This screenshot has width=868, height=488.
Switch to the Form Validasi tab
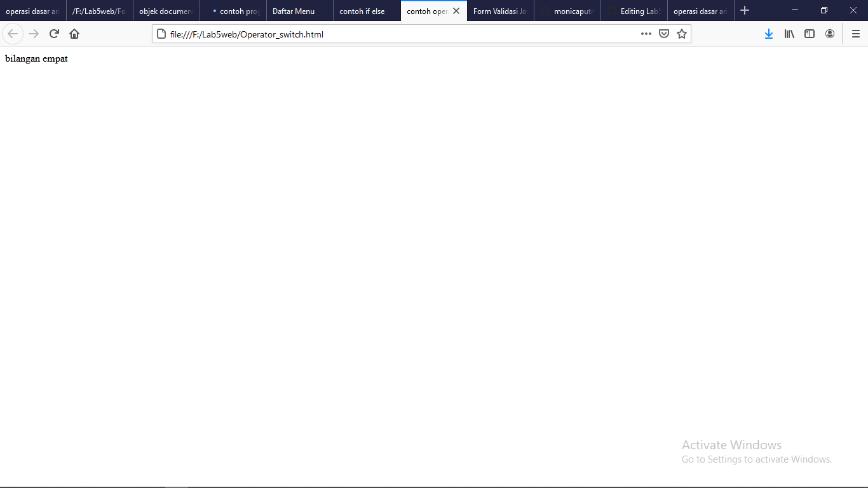(x=499, y=11)
